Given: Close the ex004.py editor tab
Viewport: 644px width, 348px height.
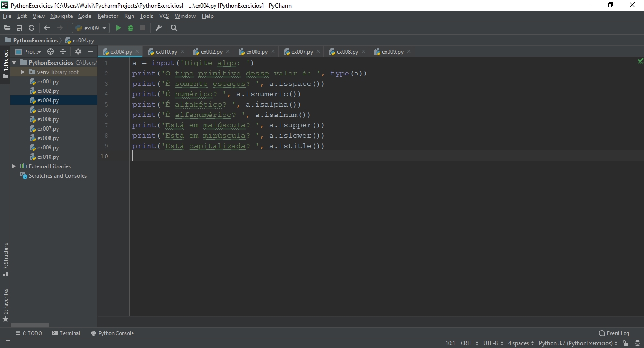Looking at the screenshot, I should tap(137, 52).
